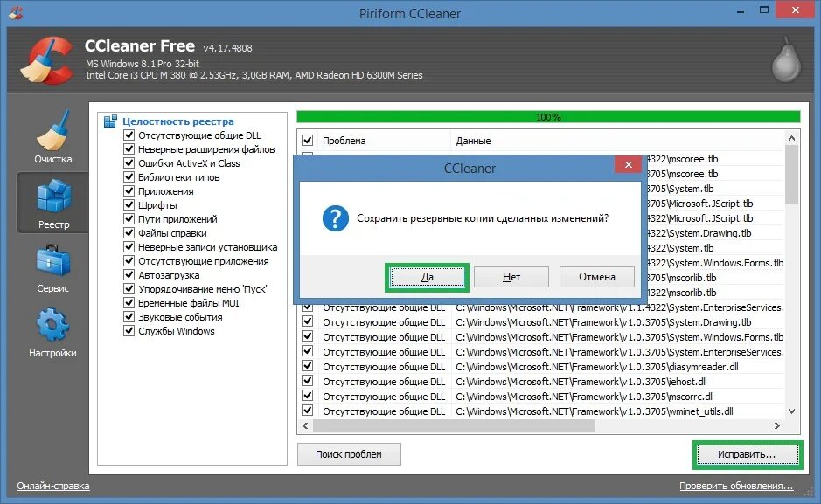Toggle Файлы справки checkbox

pyautogui.click(x=129, y=232)
